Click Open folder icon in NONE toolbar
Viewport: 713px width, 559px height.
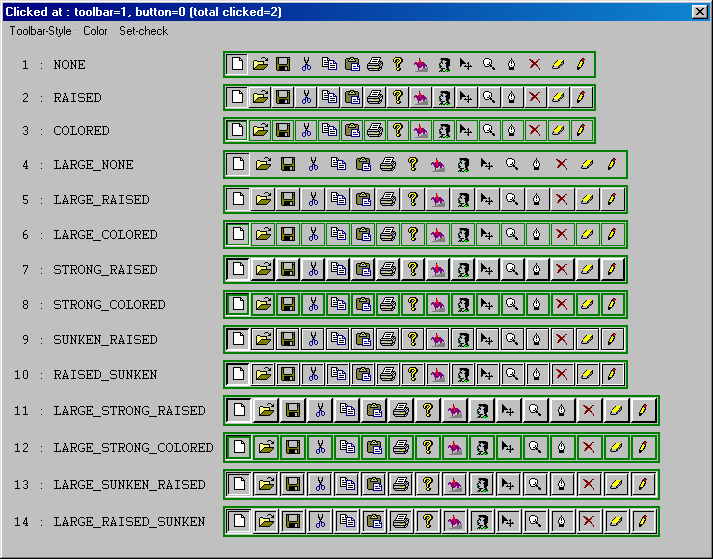pos(260,64)
